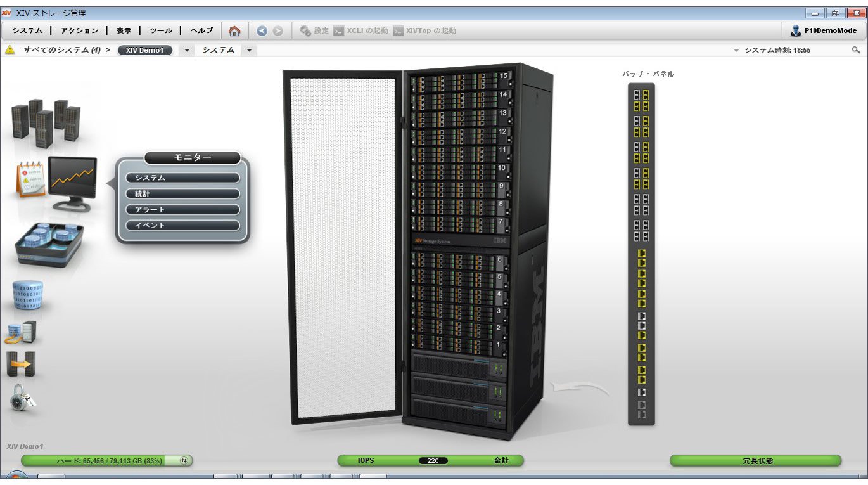The width and height of the screenshot is (868, 485).
Task: Click the yellow warning alert icon
Action: [10, 49]
